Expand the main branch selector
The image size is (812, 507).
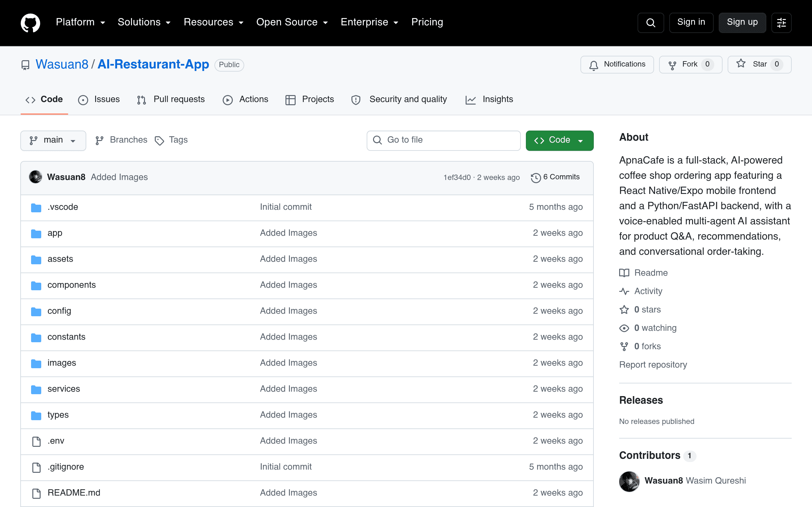tap(53, 140)
